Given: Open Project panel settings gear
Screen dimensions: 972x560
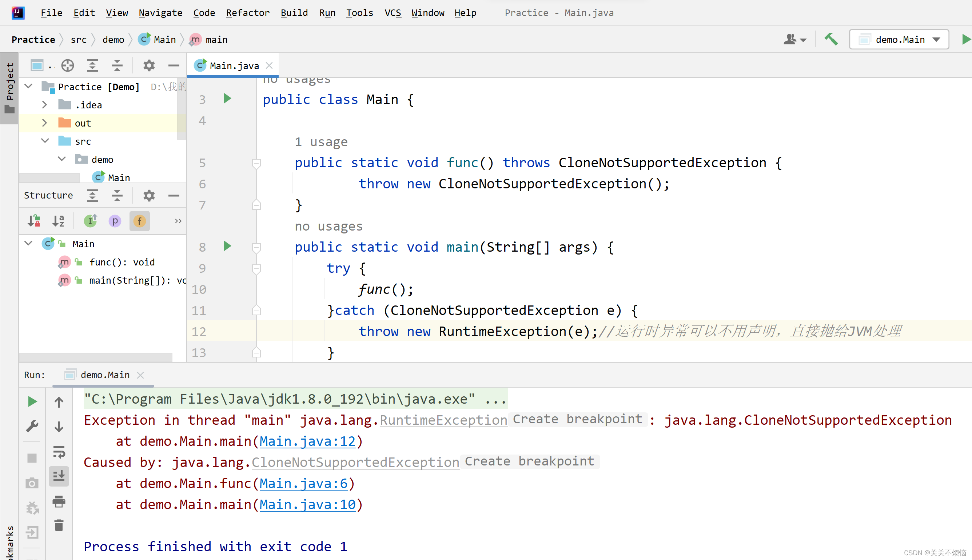Looking at the screenshot, I should click(x=149, y=65).
